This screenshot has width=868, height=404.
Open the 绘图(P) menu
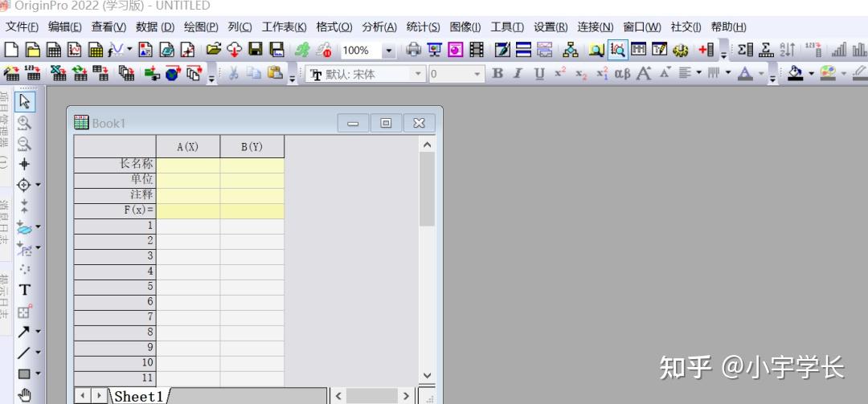201,27
